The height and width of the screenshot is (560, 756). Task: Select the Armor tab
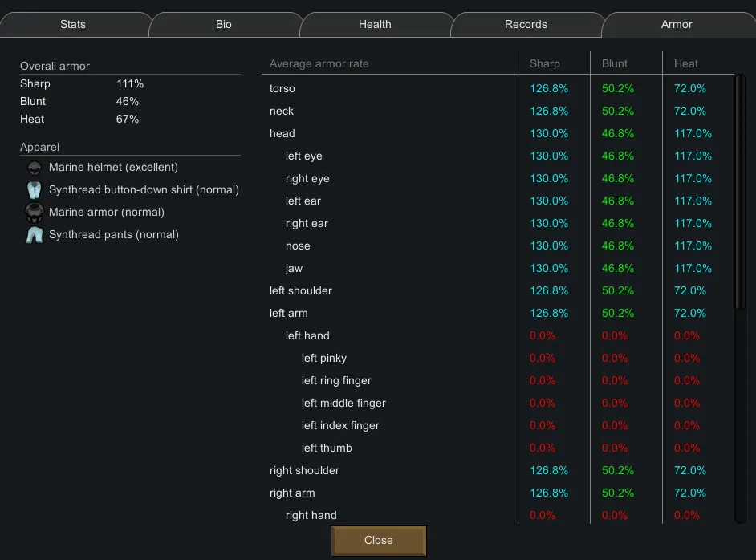tap(677, 25)
